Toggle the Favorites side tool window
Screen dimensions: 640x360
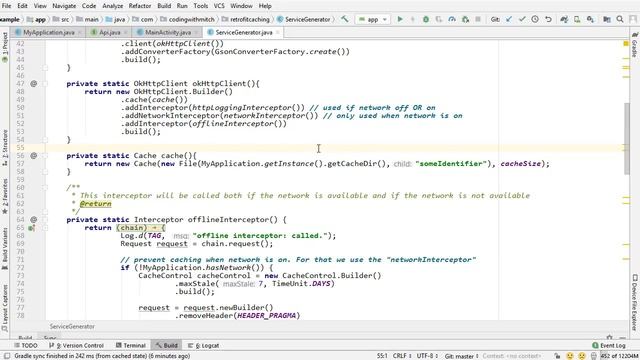click(5, 196)
